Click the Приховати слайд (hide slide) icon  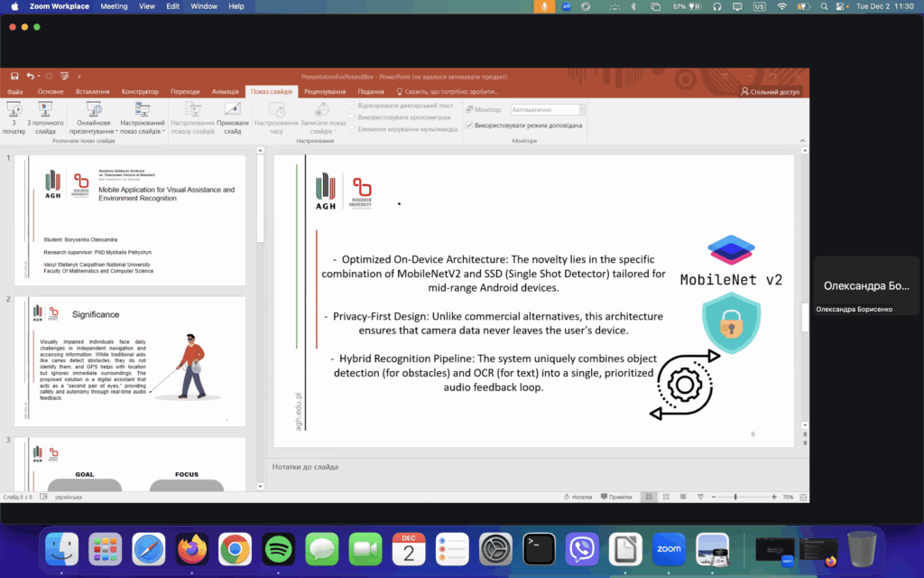click(x=232, y=109)
